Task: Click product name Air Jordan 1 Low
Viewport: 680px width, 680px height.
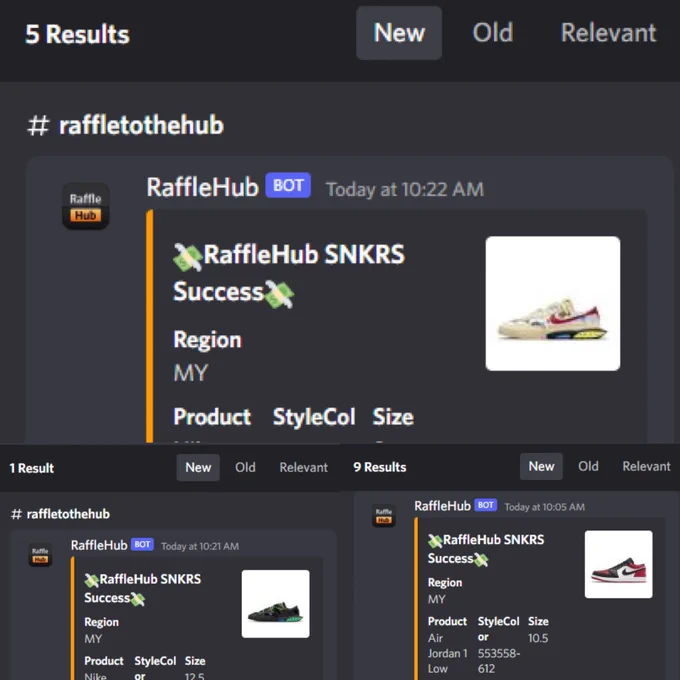Action: tap(448, 653)
